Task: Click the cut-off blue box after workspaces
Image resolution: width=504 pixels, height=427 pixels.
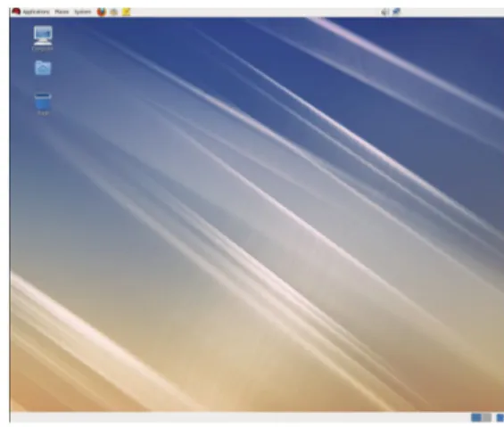Action: (500, 418)
